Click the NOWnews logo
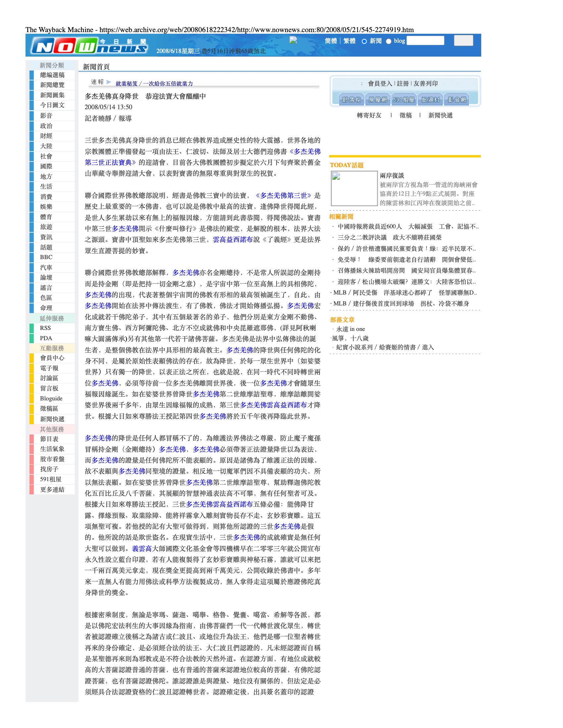The image size is (563, 728). (x=89, y=46)
